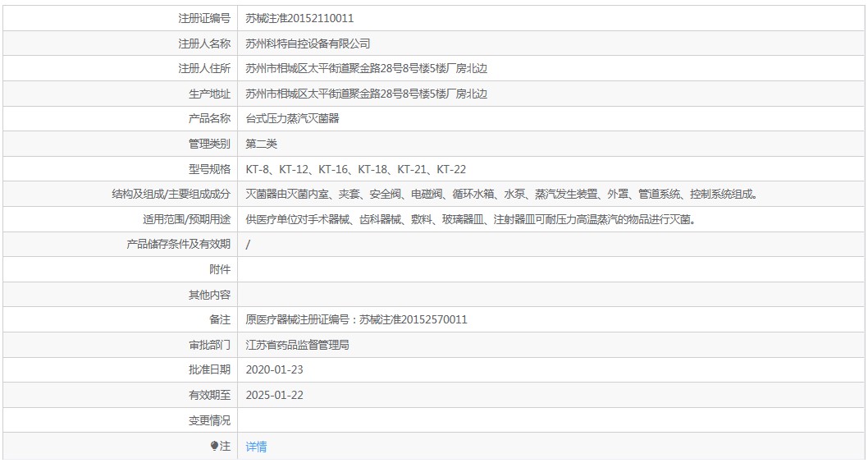Click the 注册证编号 label

(204, 18)
